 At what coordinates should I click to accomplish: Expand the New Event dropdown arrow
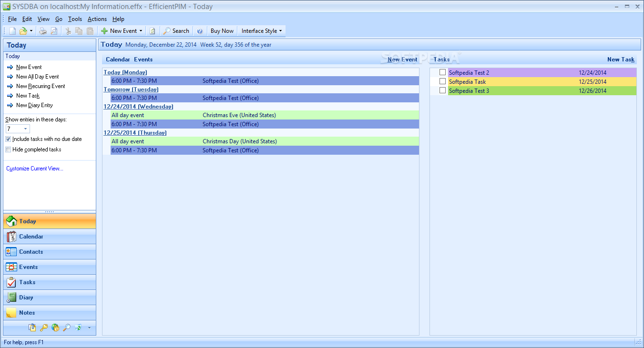click(x=141, y=31)
